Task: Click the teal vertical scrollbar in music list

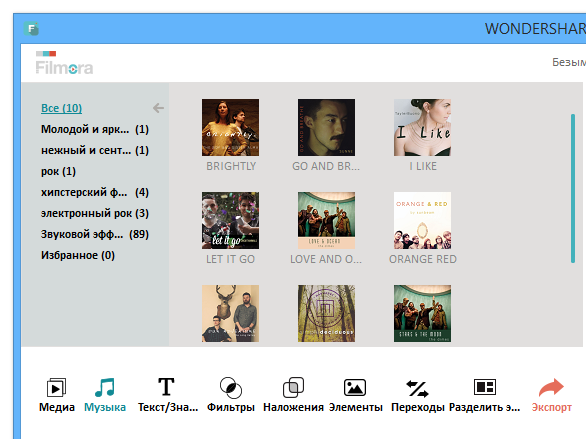Action: click(573, 189)
